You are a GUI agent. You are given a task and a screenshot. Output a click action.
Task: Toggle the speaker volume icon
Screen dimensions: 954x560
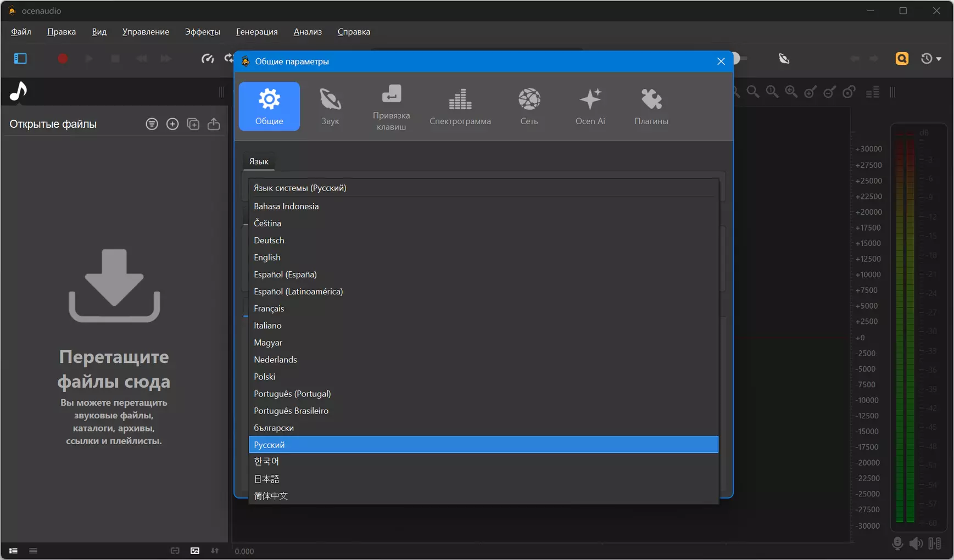pyautogui.click(x=916, y=544)
